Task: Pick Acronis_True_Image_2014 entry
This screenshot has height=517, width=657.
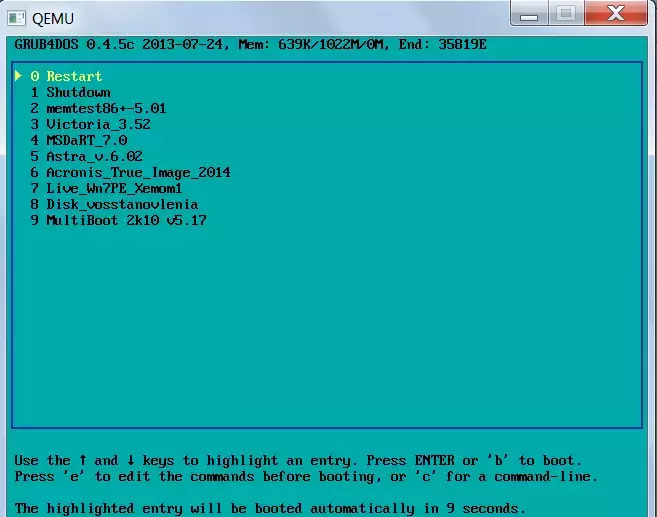Action: pos(130,172)
